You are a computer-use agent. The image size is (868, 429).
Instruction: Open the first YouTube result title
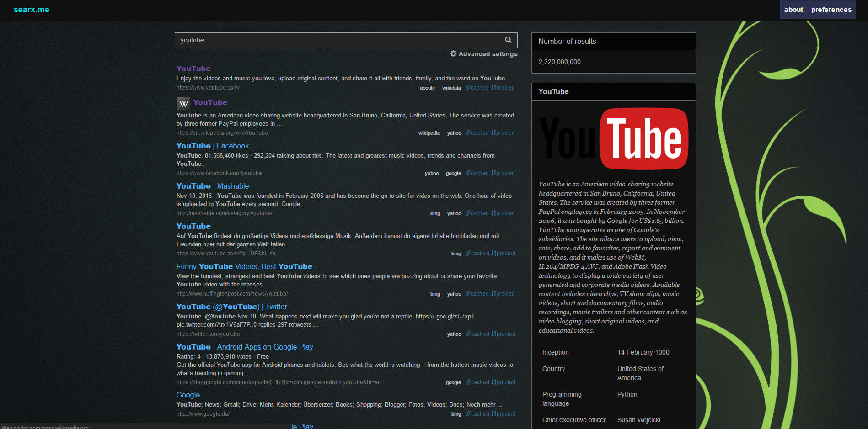193,69
